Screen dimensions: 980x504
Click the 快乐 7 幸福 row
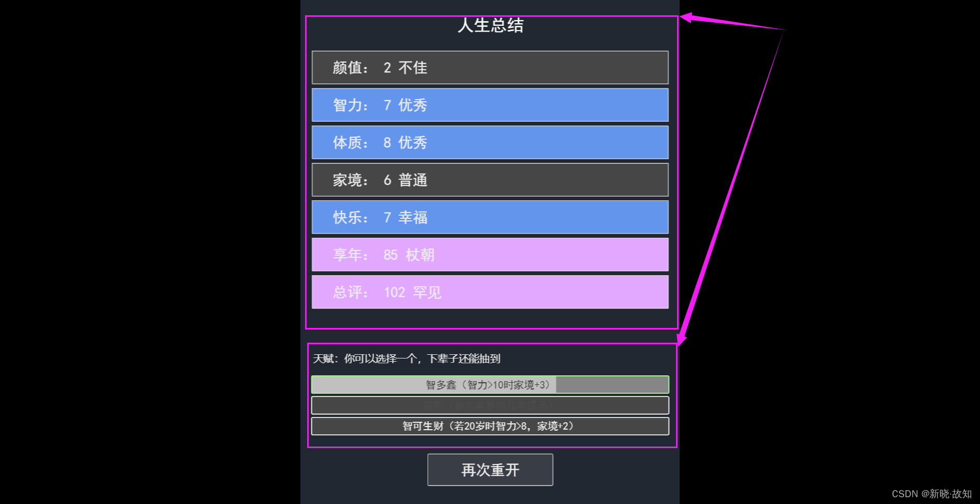490,217
